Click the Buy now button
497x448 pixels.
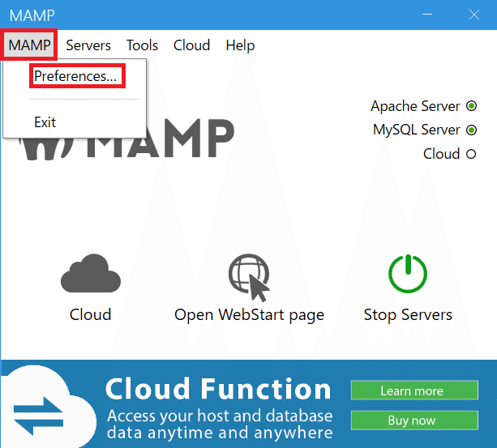(414, 420)
